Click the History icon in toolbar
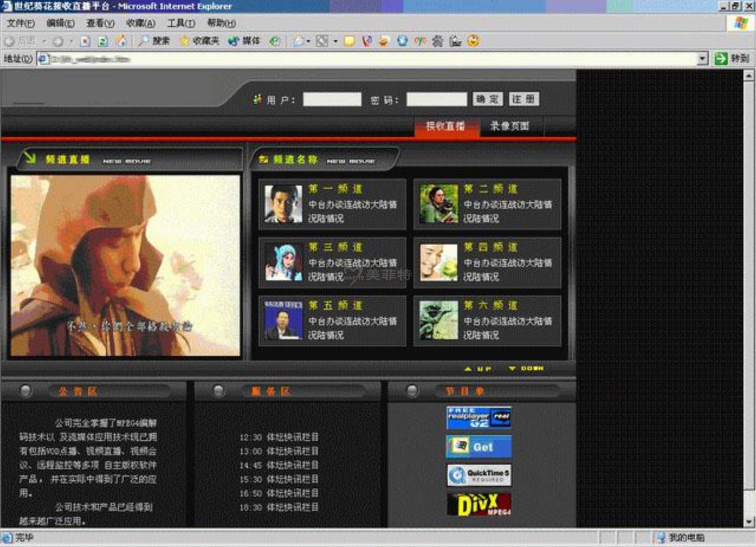The image size is (756, 547). click(274, 41)
